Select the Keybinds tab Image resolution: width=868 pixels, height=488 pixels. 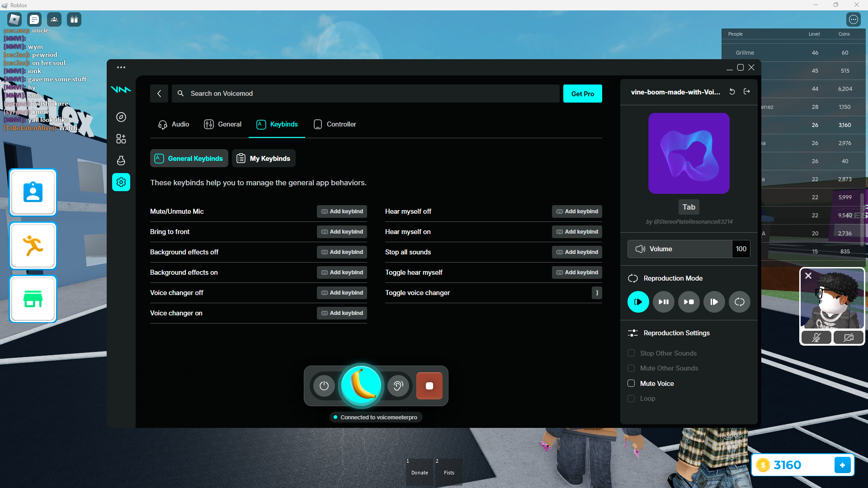[277, 124]
